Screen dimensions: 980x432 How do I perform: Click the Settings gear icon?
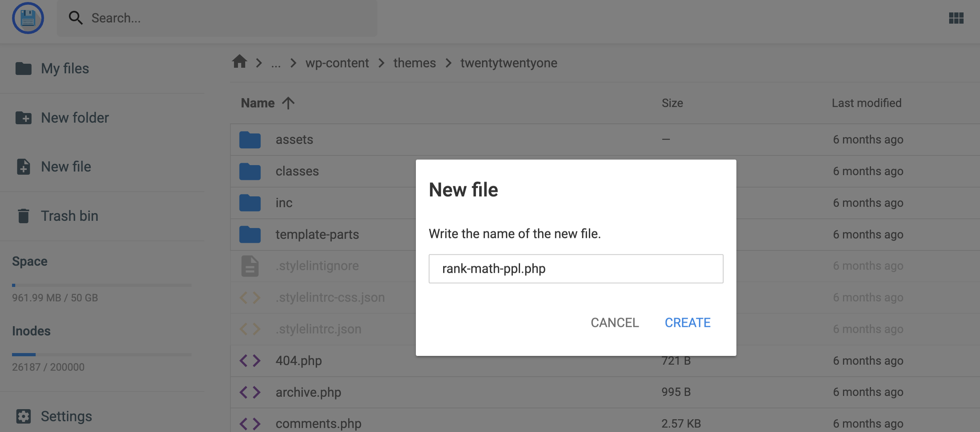(24, 416)
